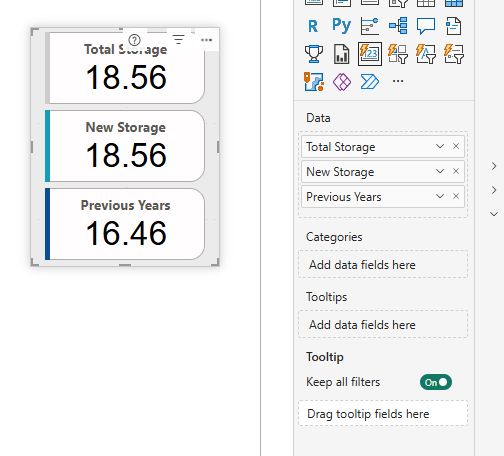Open Total Storage field dropdown
The width and height of the screenshot is (504, 456).
click(x=440, y=146)
